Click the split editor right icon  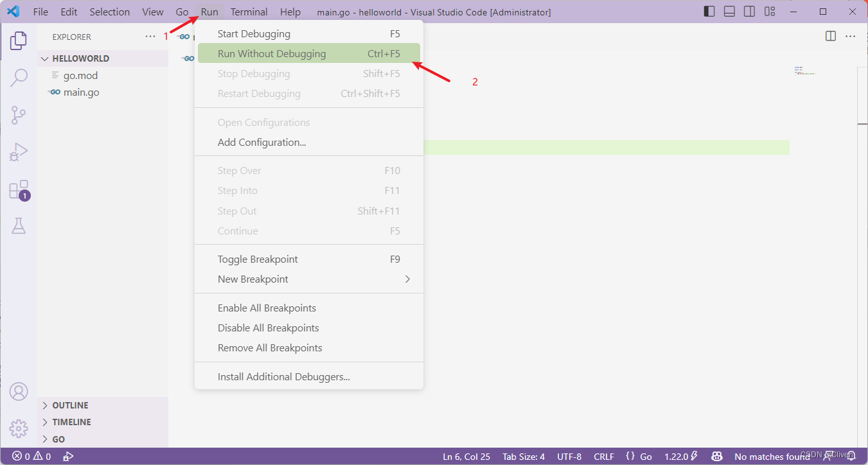831,36
